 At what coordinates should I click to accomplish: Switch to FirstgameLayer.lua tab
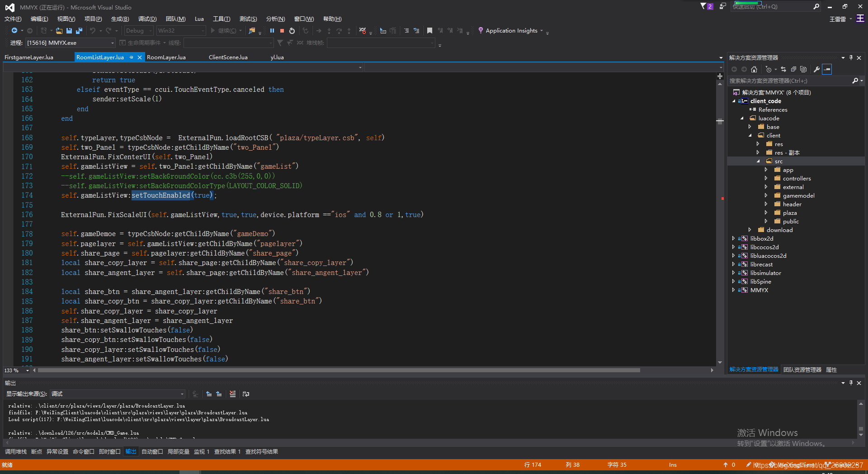click(29, 57)
